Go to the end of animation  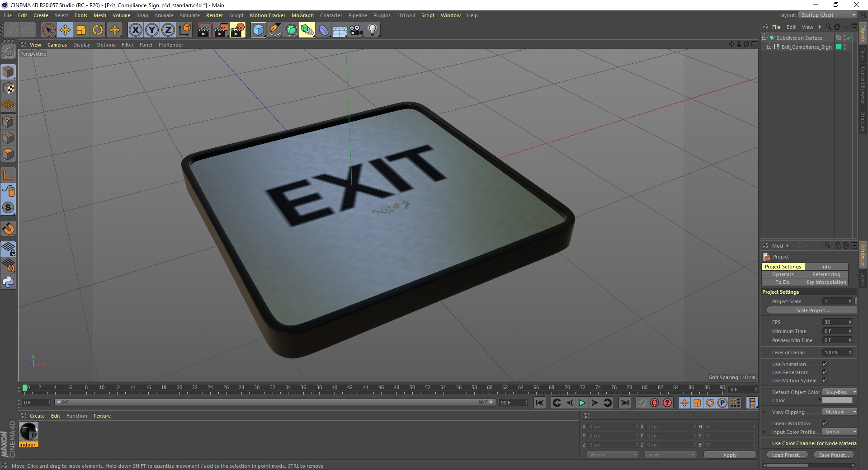625,403
